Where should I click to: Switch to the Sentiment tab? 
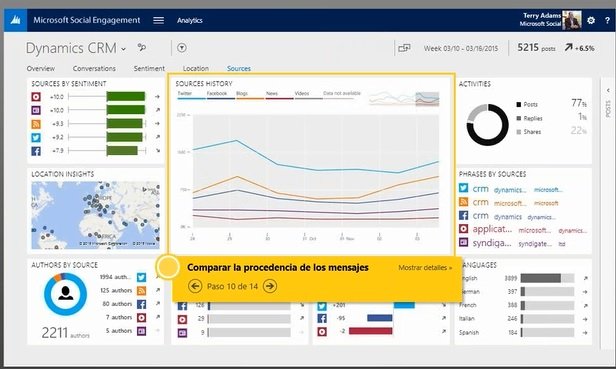point(149,68)
